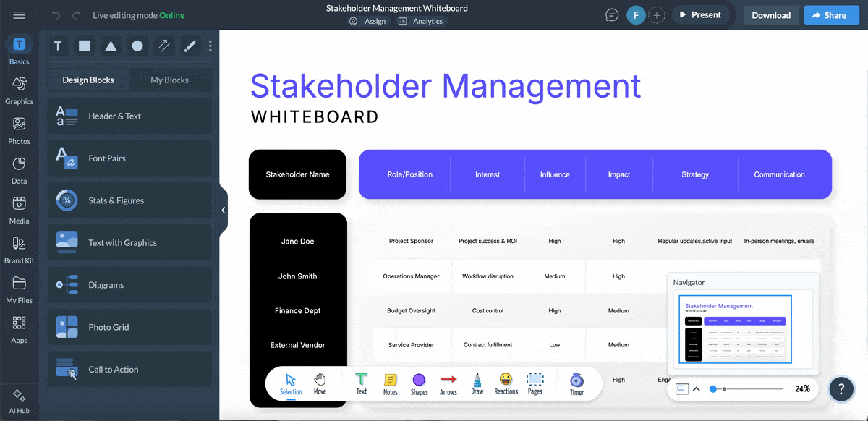Open the Graphics panel in the sidebar
The width and height of the screenshot is (868, 421).
(x=19, y=88)
